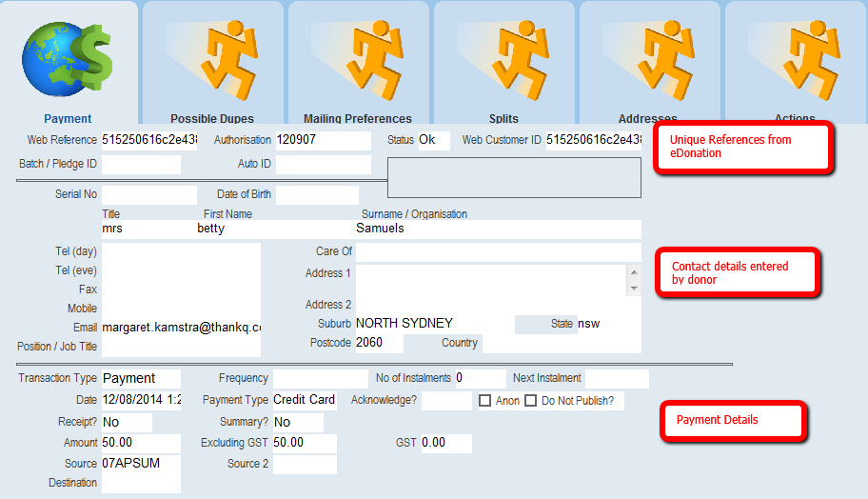Screen dimensions: 868x499
Task: Enable the Do Not Publish checkbox
Action: click(531, 401)
